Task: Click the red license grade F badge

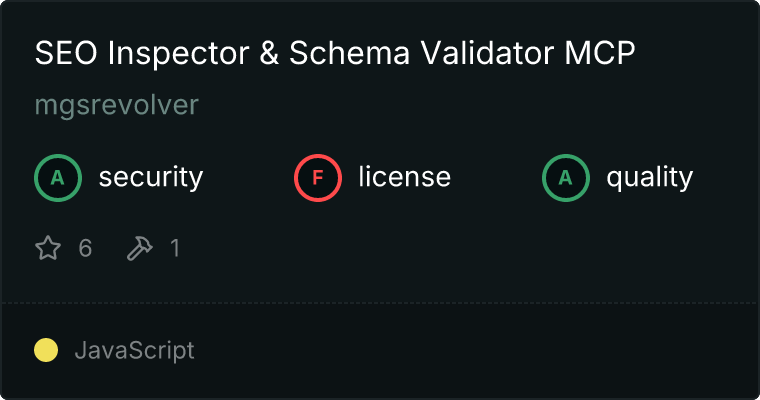Action: (318, 178)
